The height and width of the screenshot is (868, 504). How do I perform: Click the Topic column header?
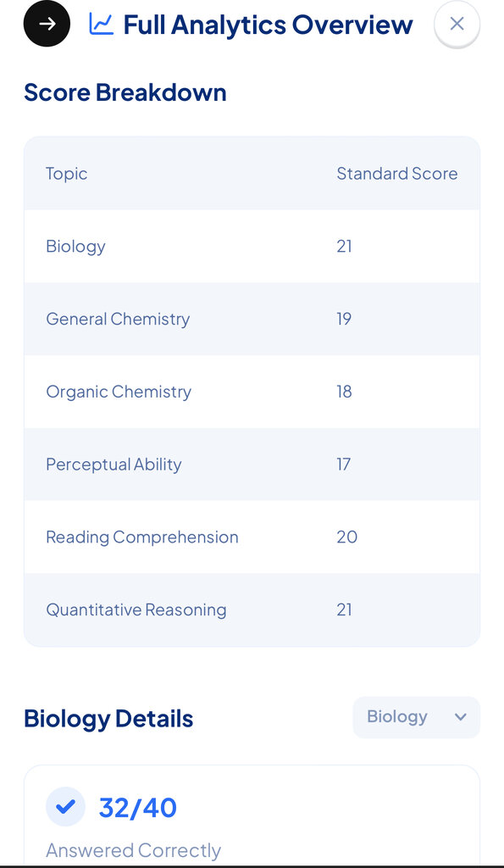coord(66,173)
